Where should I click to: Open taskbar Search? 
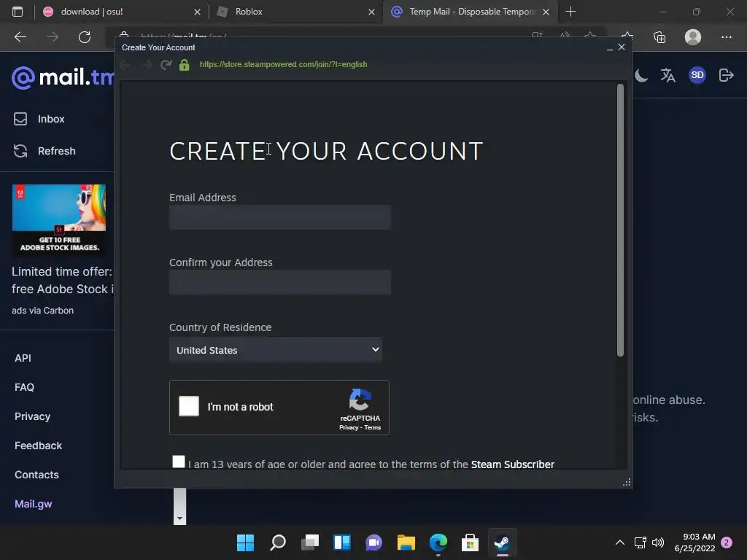point(278,542)
